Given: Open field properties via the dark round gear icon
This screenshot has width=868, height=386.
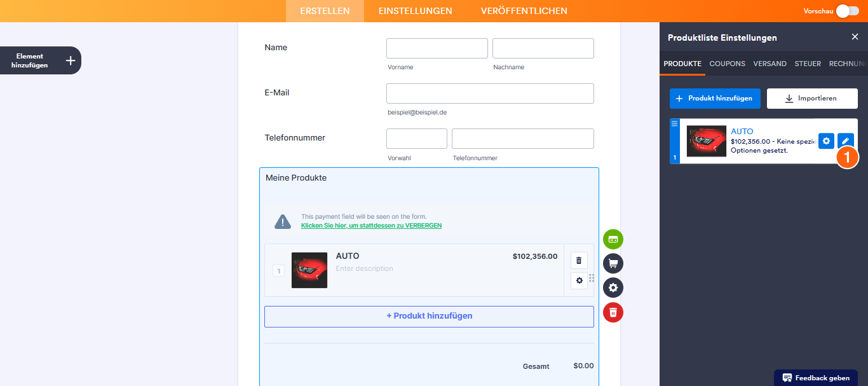Looking at the screenshot, I should point(613,287).
